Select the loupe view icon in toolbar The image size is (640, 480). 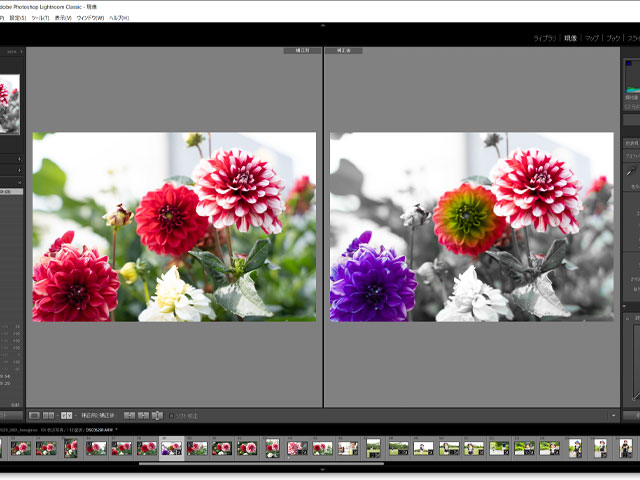(x=34, y=415)
